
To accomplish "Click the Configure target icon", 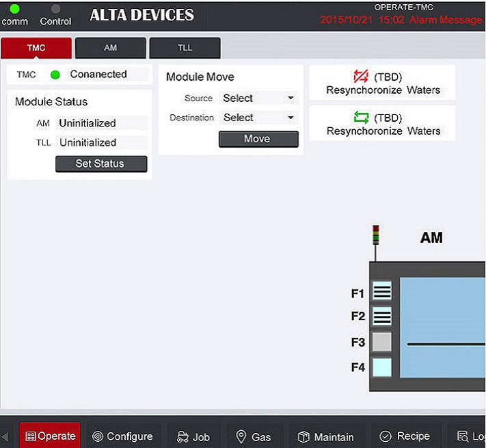I will click(x=98, y=436).
